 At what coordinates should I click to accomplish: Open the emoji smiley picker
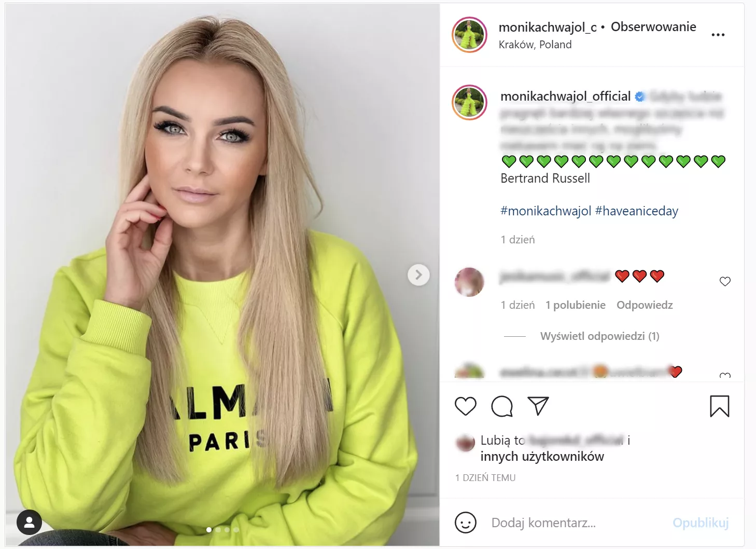coord(465,523)
